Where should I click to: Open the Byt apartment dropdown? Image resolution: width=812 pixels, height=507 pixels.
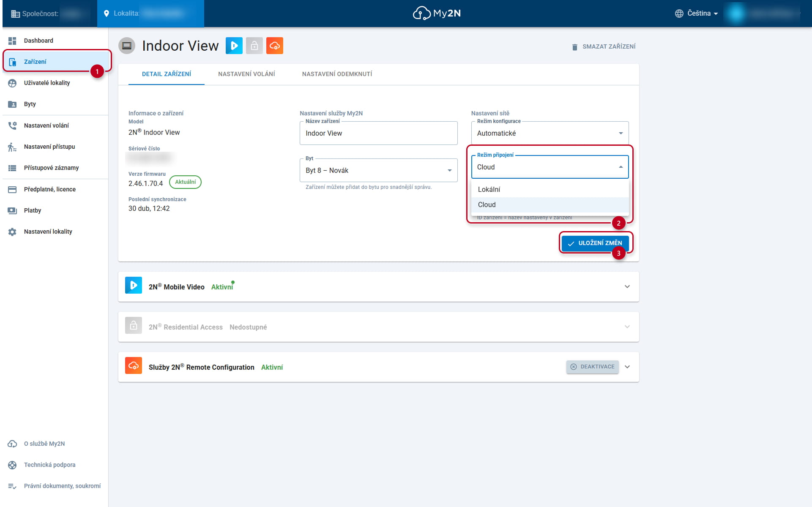(379, 170)
